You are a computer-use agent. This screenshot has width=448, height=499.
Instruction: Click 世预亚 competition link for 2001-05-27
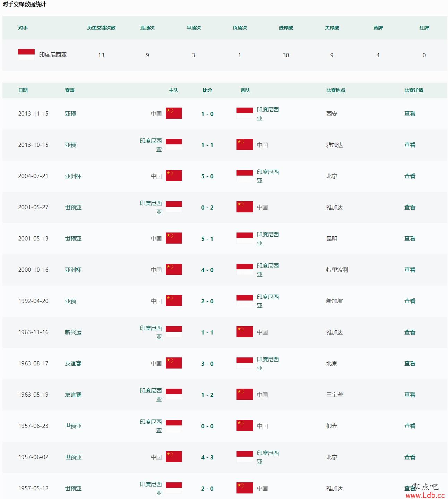point(73,207)
